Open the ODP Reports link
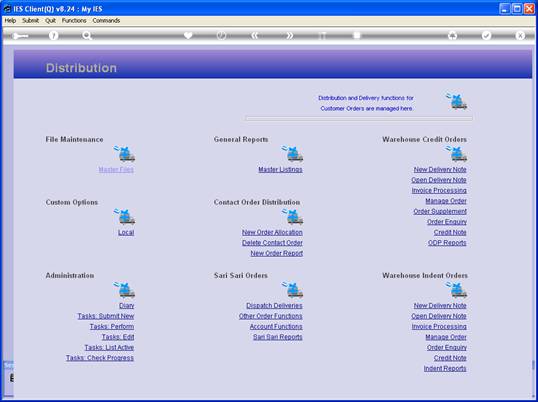 tap(447, 243)
